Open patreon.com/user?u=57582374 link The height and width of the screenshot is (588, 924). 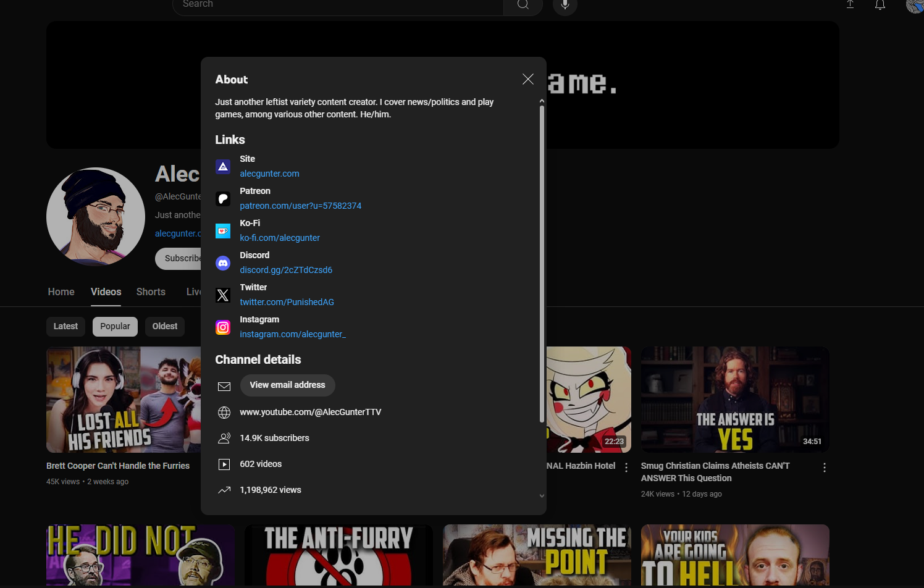point(301,206)
